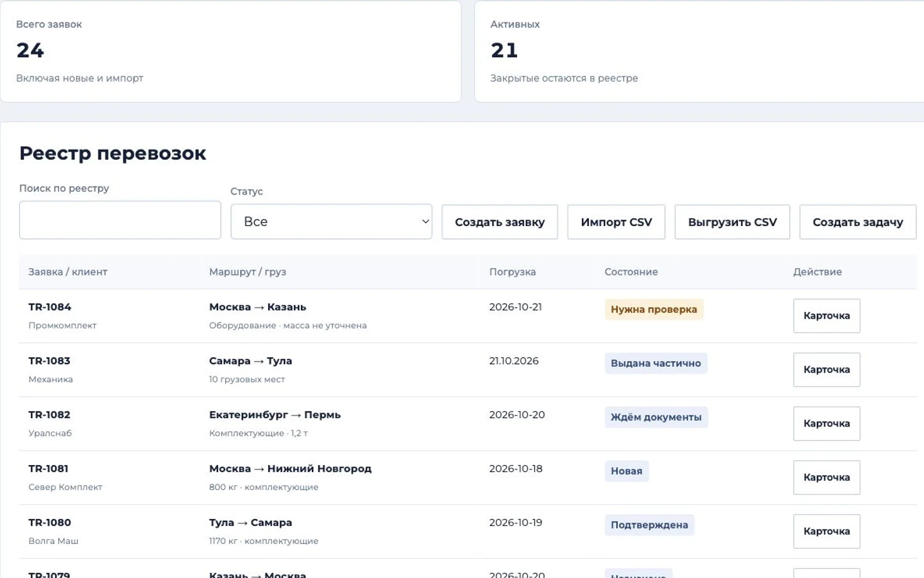The image size is (924, 578).
Task: Click the route Москва → Нижний Новгород
Action: click(291, 469)
